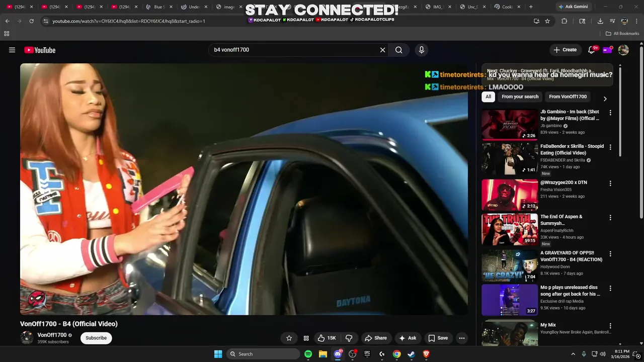Subscribe to VonOff1700
This screenshot has height=362, width=644.
point(96,338)
